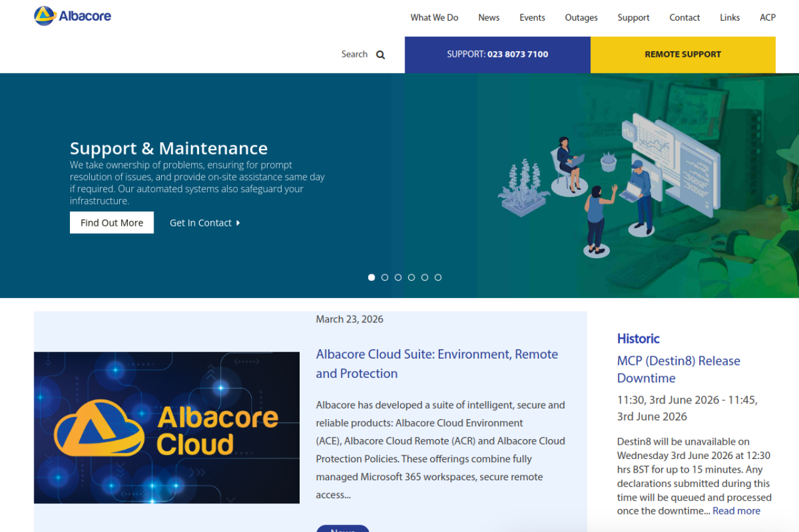
Task: Click the Find Out More button
Action: coord(112,223)
